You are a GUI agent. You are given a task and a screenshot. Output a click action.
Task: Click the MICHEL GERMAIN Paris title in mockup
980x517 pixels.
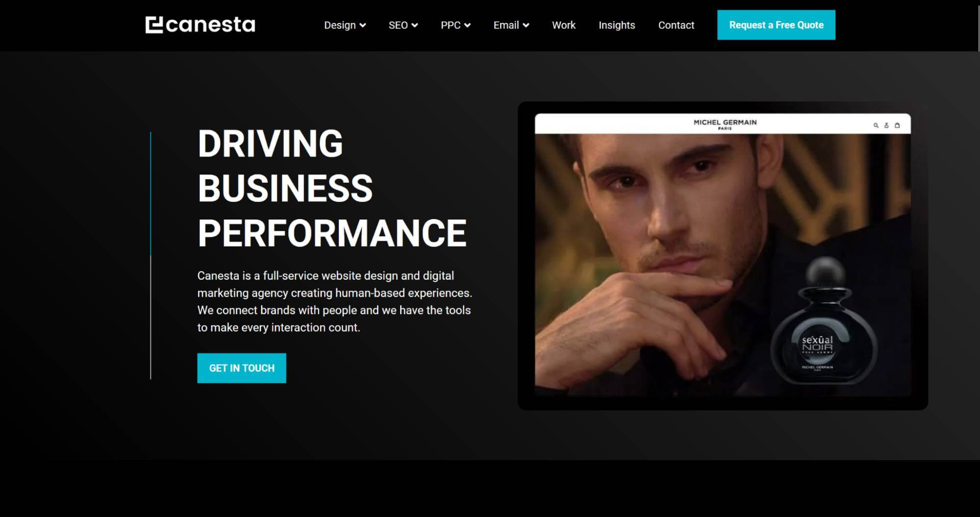click(x=725, y=124)
